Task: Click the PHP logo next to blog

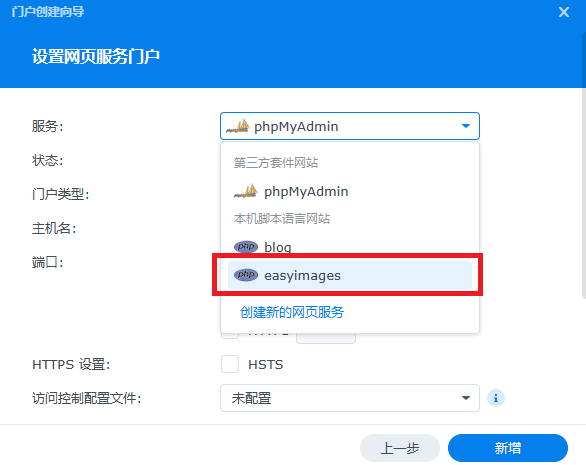Action: (x=246, y=247)
